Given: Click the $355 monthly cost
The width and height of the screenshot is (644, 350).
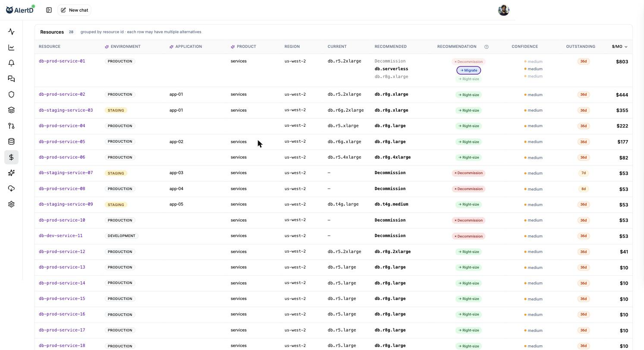Looking at the screenshot, I should pyautogui.click(x=622, y=110).
